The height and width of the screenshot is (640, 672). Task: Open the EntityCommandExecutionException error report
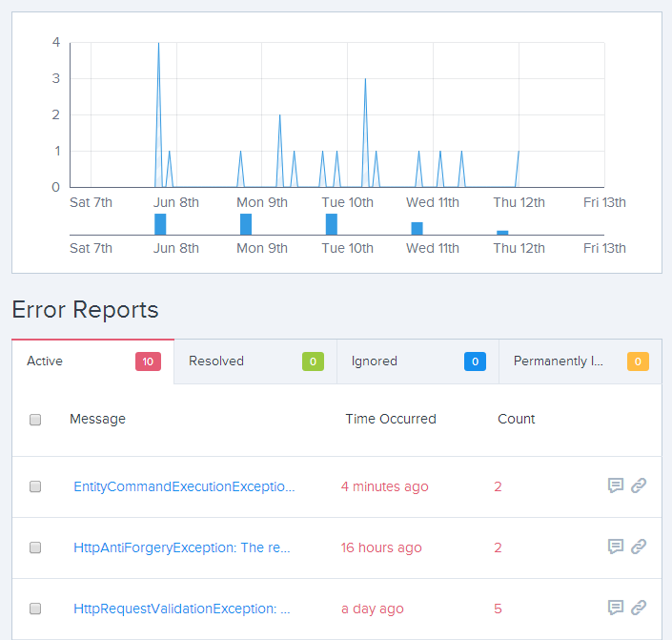coord(184,486)
